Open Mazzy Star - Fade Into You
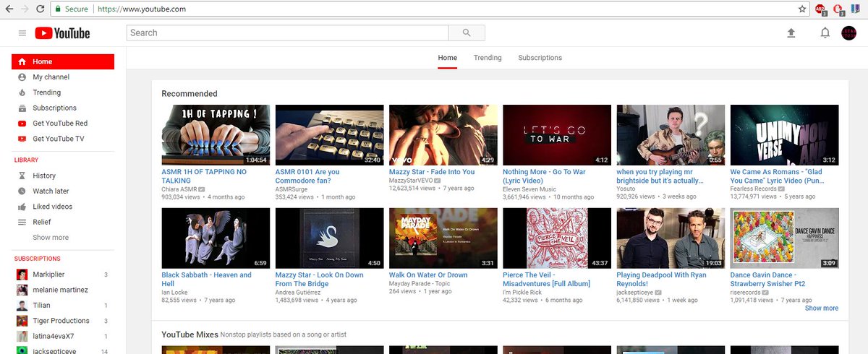 tap(432, 172)
